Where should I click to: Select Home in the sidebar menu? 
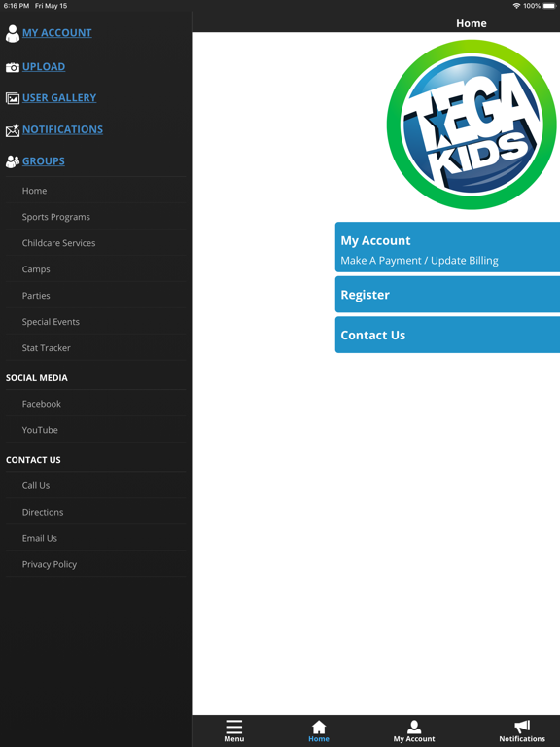click(x=95, y=191)
